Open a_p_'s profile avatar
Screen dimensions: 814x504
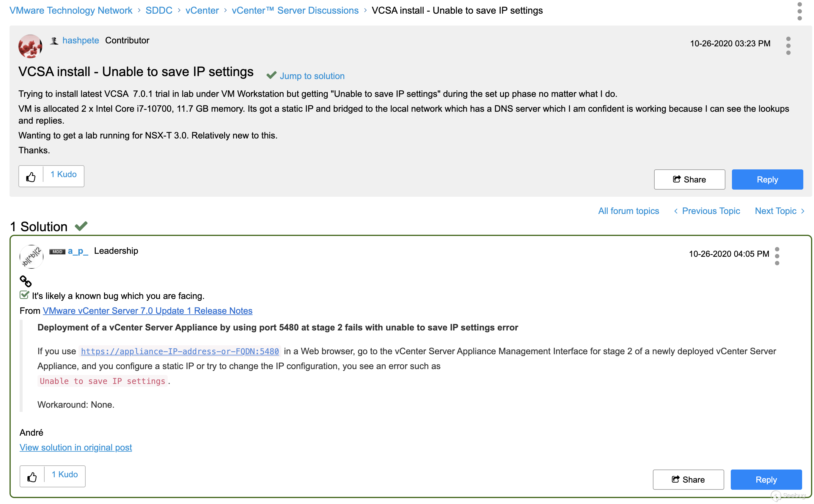[x=31, y=257]
